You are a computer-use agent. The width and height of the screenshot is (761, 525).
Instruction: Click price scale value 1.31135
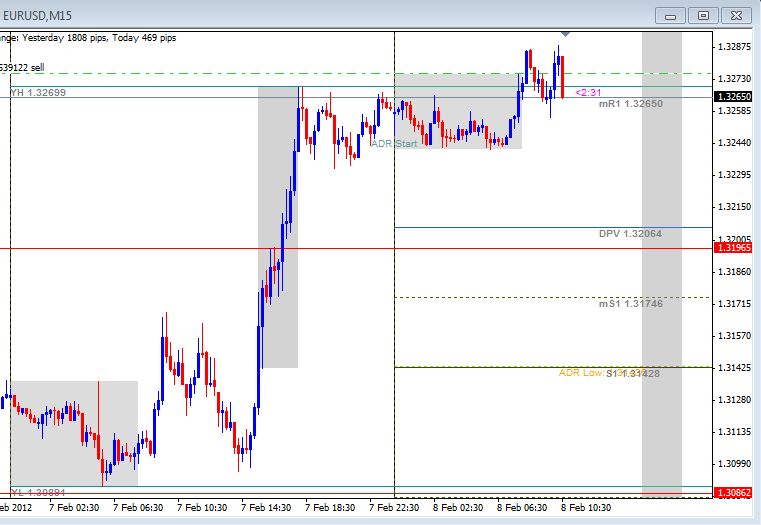pos(734,432)
